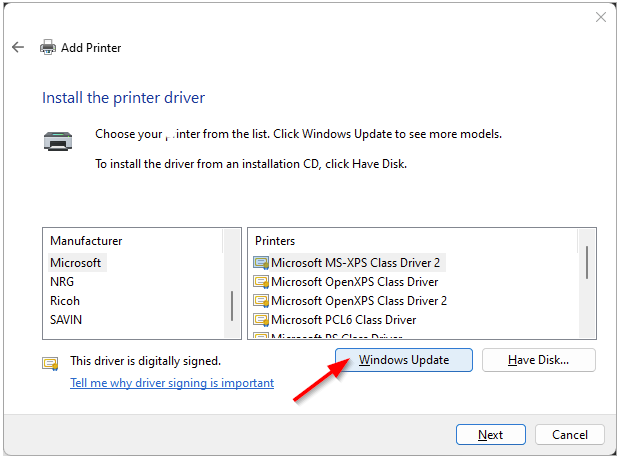
Task: Click the Printers column header
Action: point(275,241)
